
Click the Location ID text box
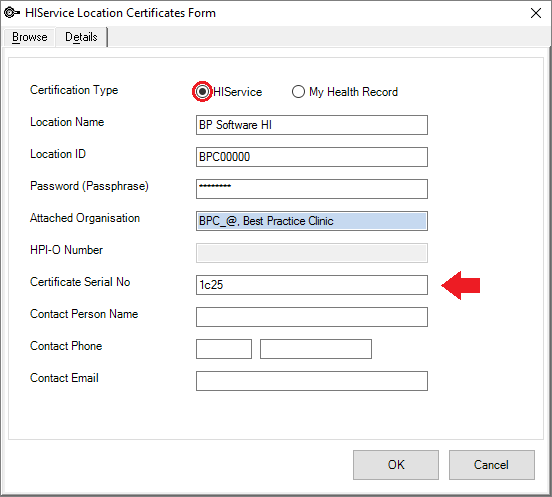click(x=312, y=157)
